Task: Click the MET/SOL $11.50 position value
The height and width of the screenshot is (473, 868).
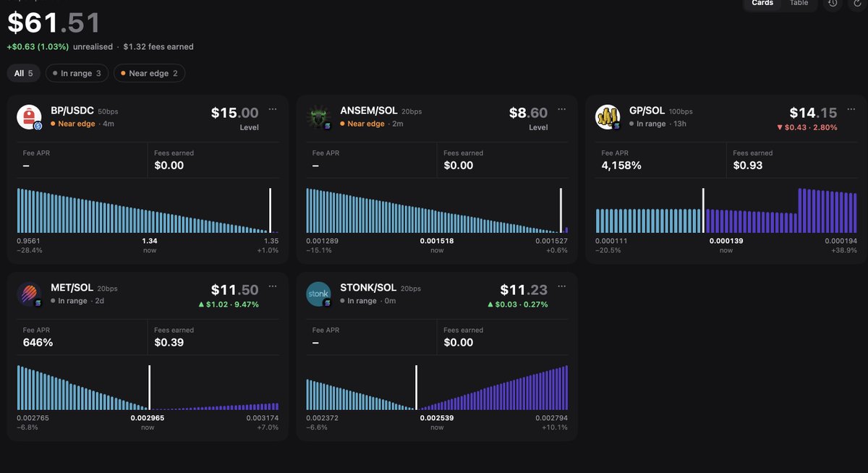Action: pos(234,290)
